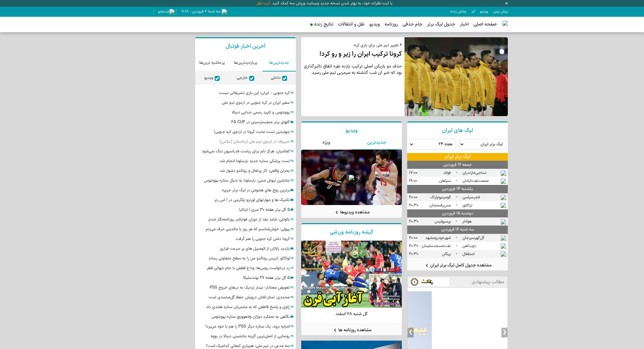Image resolution: width=644 pixels, height=349 pixels.
Task: Click the calendar icon beside the date
Action: point(224,12)
